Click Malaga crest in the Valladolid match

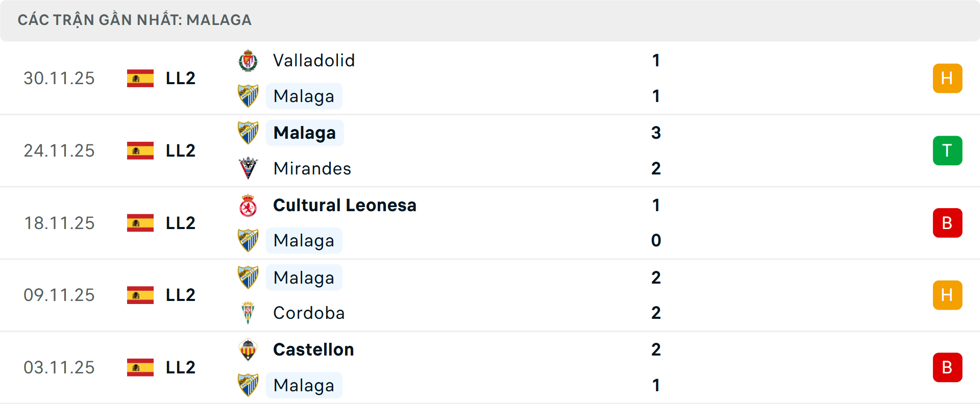(x=248, y=96)
